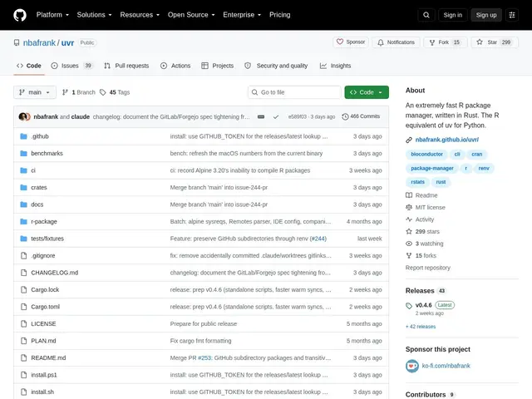Open the green Code dropdown button

pos(367,92)
